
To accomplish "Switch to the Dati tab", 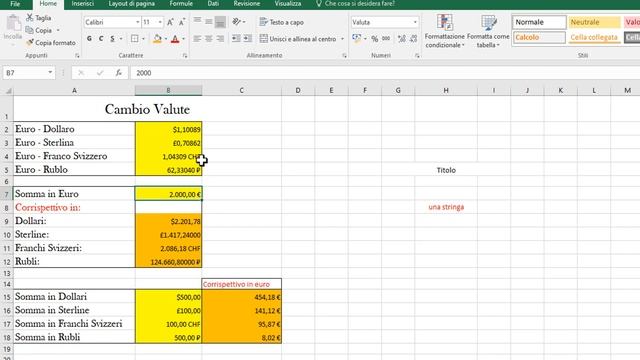I will (x=213, y=4).
